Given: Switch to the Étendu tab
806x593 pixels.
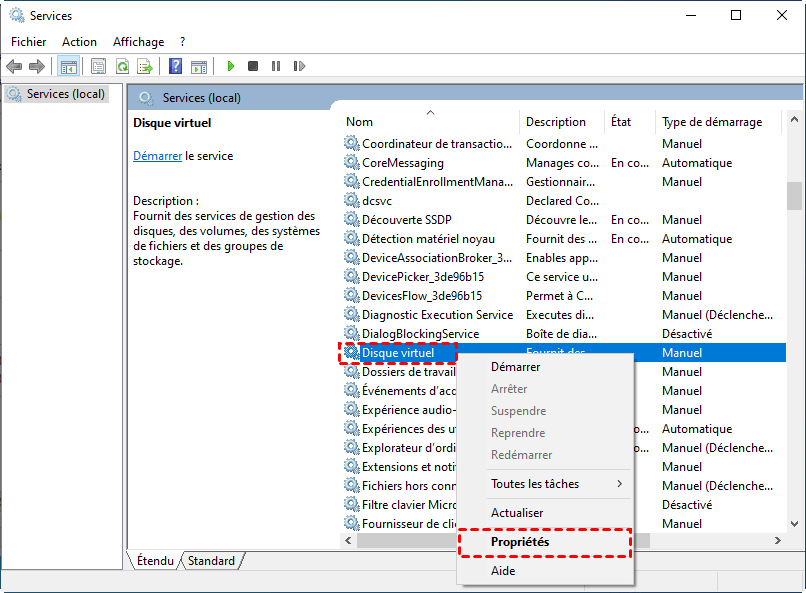Looking at the screenshot, I should pos(155,561).
